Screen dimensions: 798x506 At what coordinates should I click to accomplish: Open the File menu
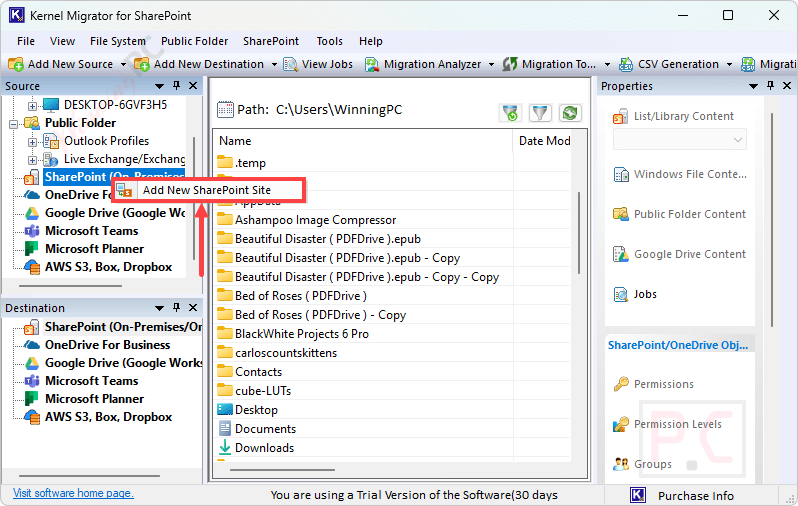[x=26, y=41]
